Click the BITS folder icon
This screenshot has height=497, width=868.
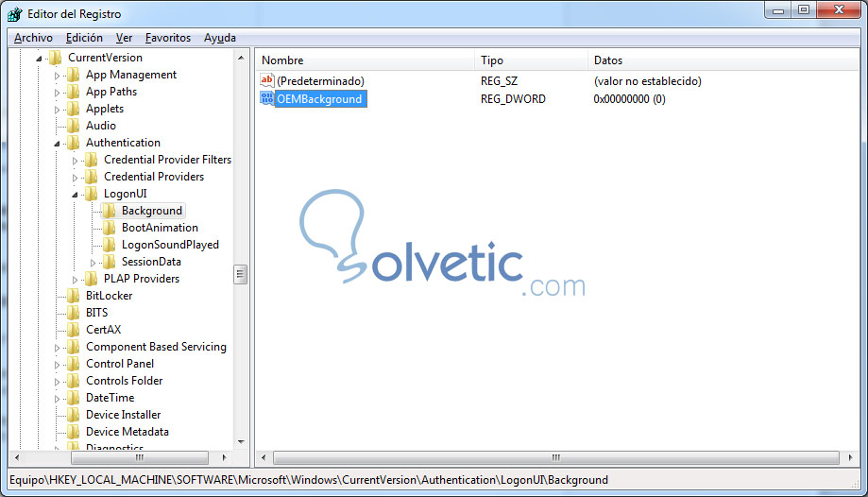coord(73,313)
